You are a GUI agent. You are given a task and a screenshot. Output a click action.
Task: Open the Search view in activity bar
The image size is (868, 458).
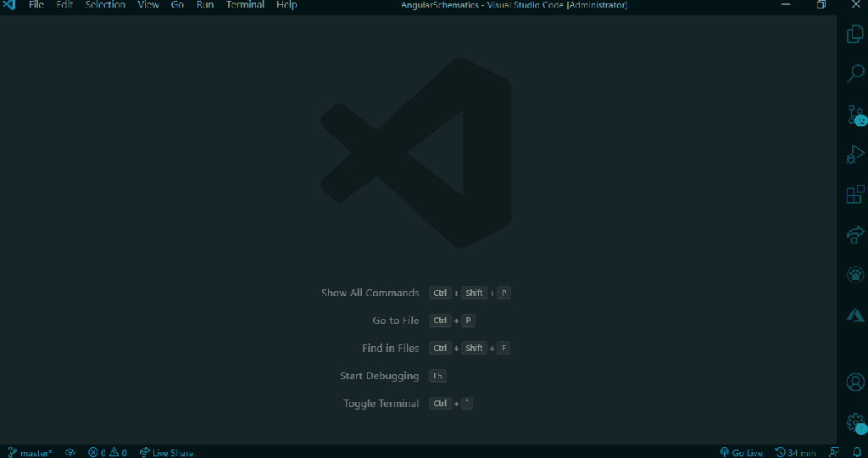point(855,74)
